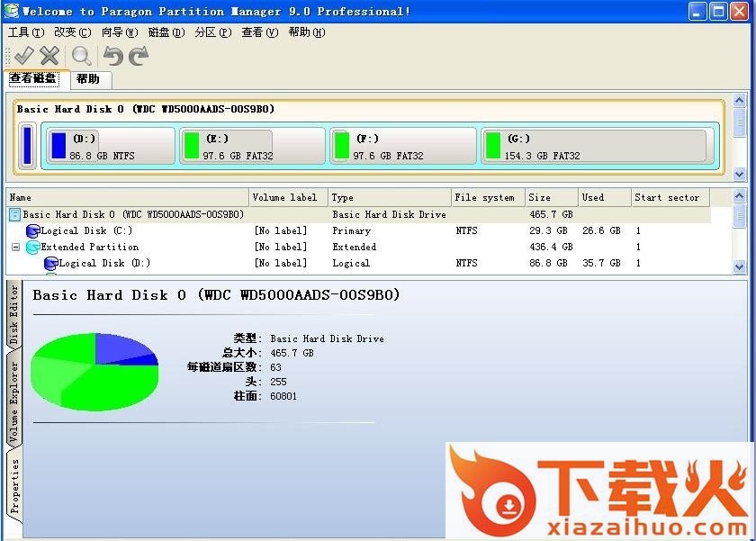
Task: Select the Logical Disk (C:) row
Action: (x=359, y=231)
